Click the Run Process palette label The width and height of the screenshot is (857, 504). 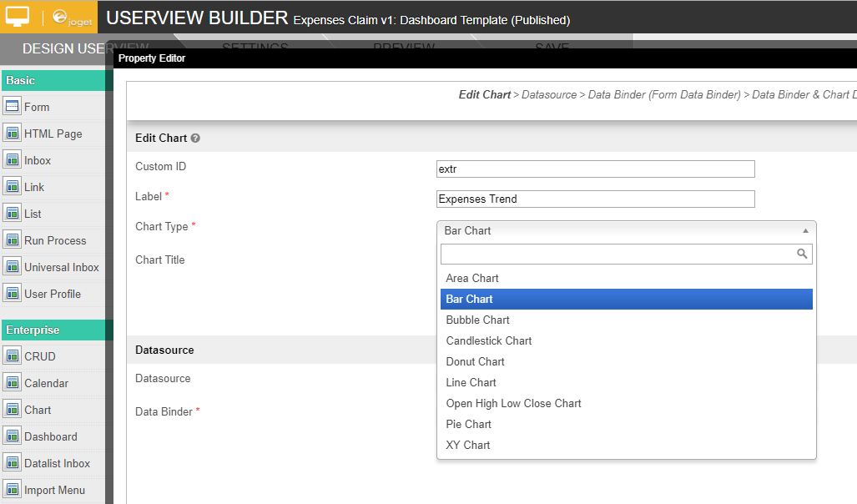pos(55,240)
